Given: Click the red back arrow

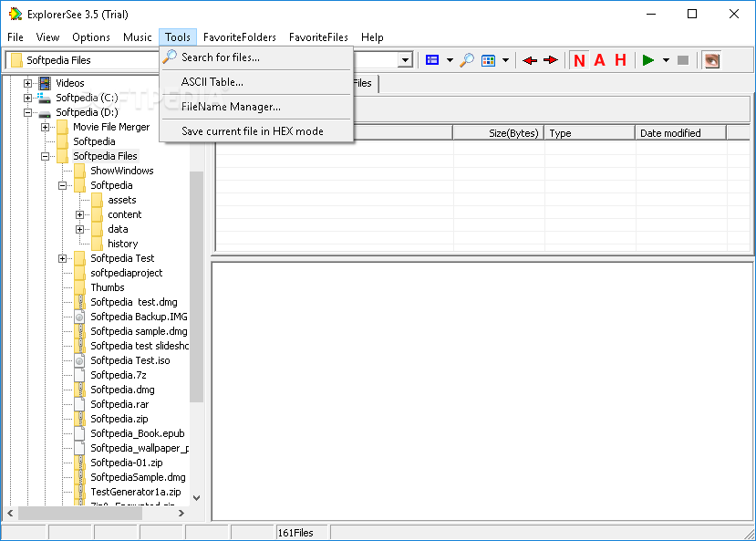Looking at the screenshot, I should 530,60.
